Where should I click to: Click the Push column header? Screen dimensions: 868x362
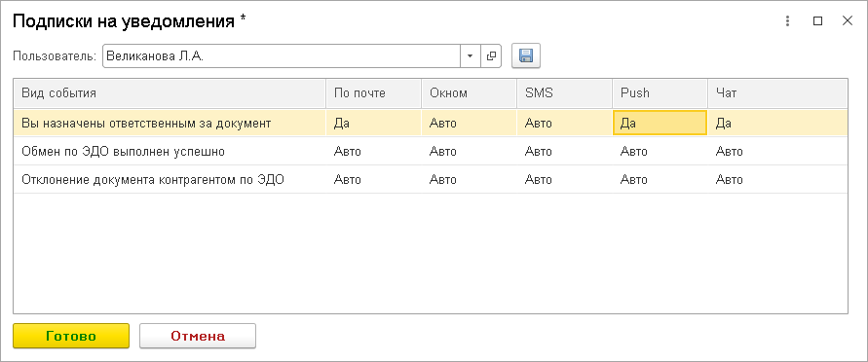tap(660, 93)
